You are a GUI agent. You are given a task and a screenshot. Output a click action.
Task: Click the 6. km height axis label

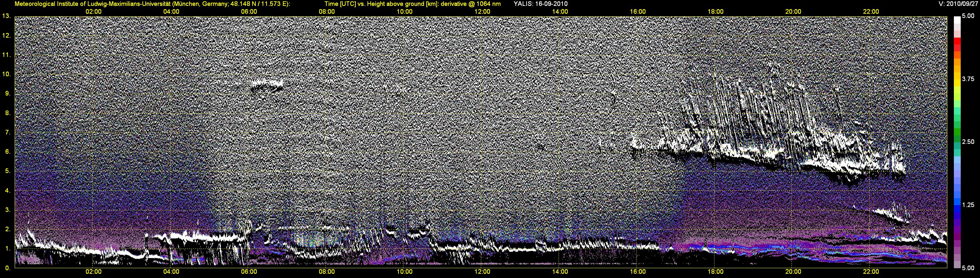click(x=8, y=151)
